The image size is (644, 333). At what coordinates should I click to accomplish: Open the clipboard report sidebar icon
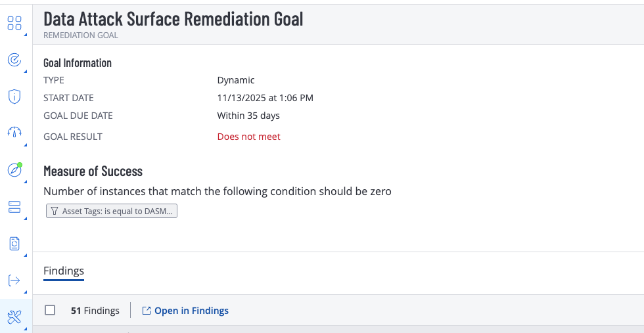pyautogui.click(x=14, y=244)
